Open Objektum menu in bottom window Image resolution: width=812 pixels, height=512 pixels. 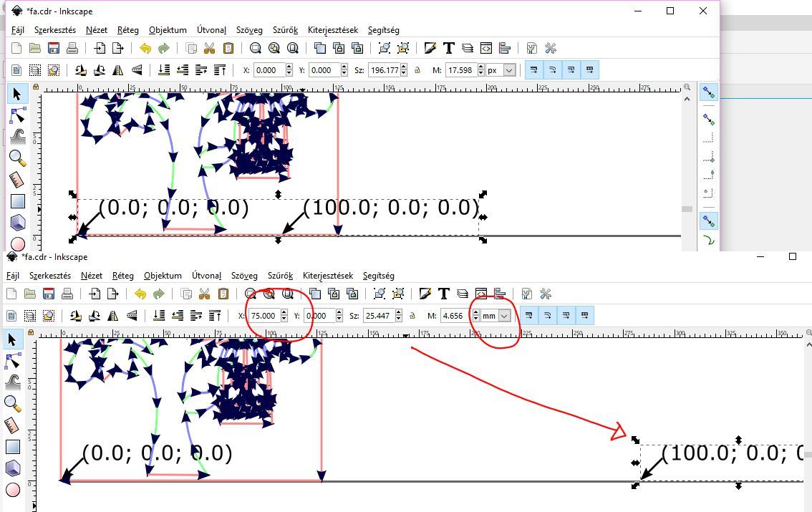[163, 276]
